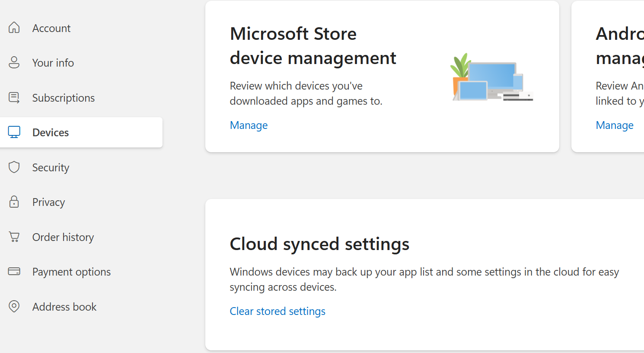Click the location pin icon for Address book
The height and width of the screenshot is (353, 644).
click(14, 307)
